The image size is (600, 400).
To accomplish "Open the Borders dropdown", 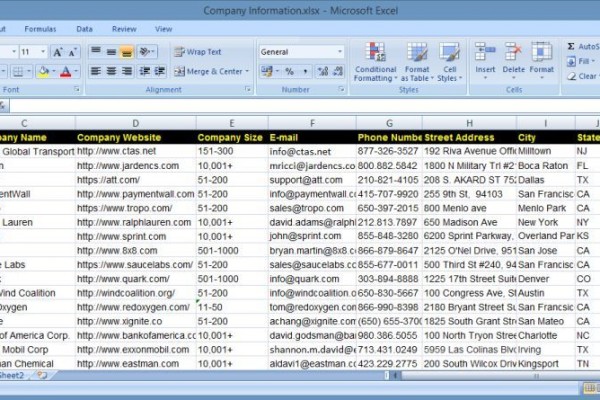I will (29, 71).
